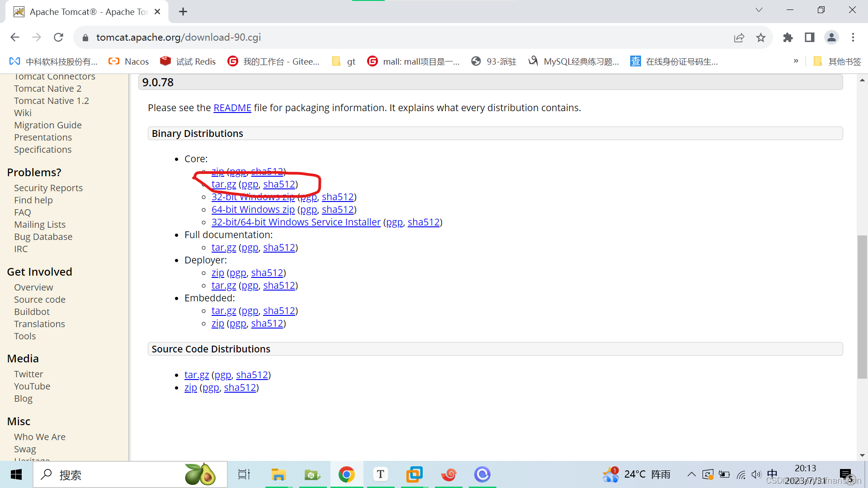Open the 试试 Redis bookmark
The image size is (868, 488).
pyautogui.click(x=188, y=61)
